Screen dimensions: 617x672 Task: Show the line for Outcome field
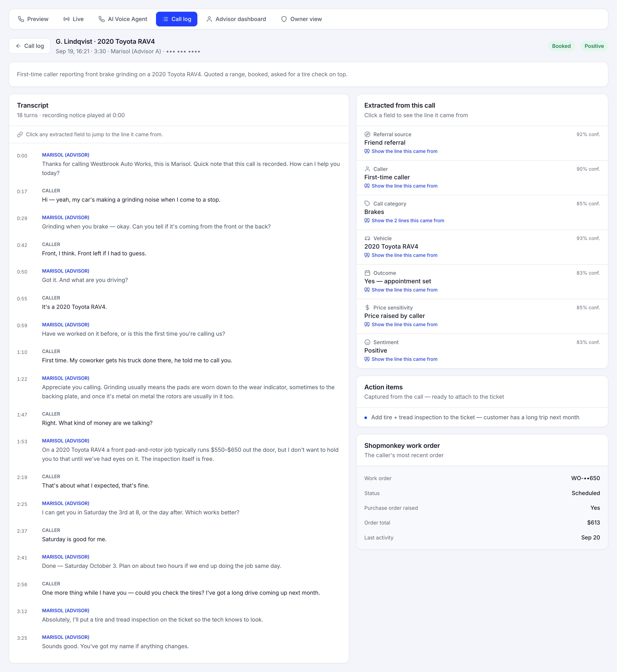tap(401, 290)
